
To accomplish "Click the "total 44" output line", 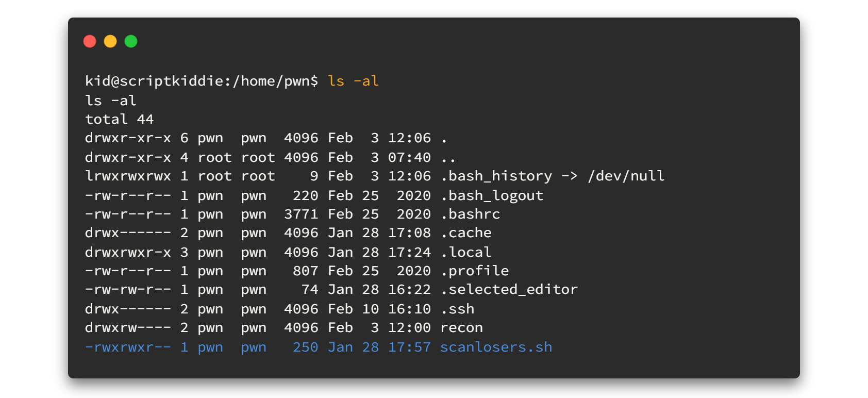I will click(x=119, y=120).
